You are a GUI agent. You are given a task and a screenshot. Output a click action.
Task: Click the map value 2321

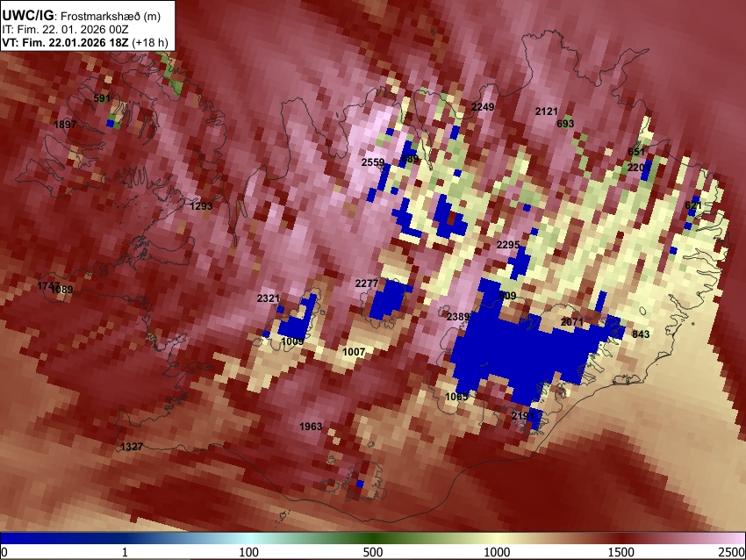tap(269, 298)
